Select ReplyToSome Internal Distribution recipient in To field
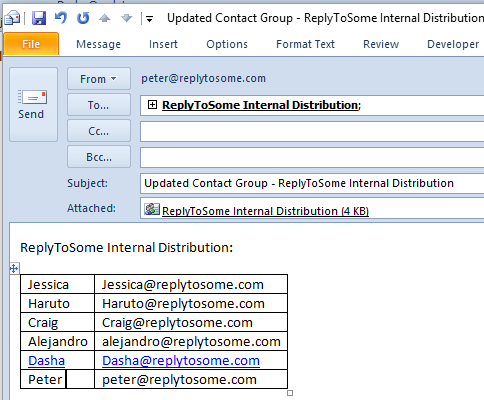 click(260, 105)
